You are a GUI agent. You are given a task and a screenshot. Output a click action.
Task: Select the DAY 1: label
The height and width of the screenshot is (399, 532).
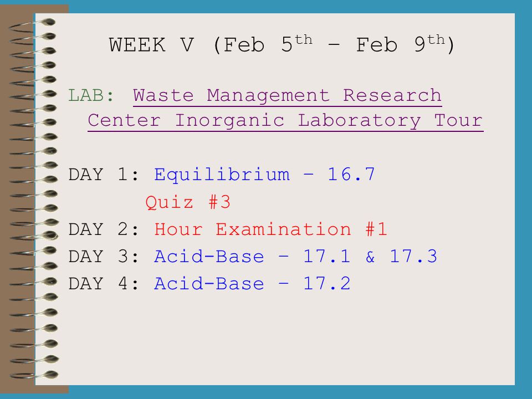[104, 175]
